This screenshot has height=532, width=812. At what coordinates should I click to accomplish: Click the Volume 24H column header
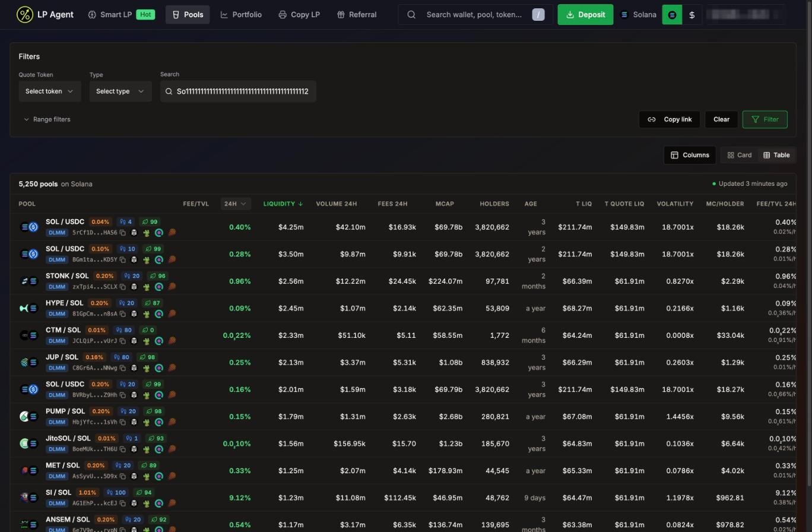(337, 204)
